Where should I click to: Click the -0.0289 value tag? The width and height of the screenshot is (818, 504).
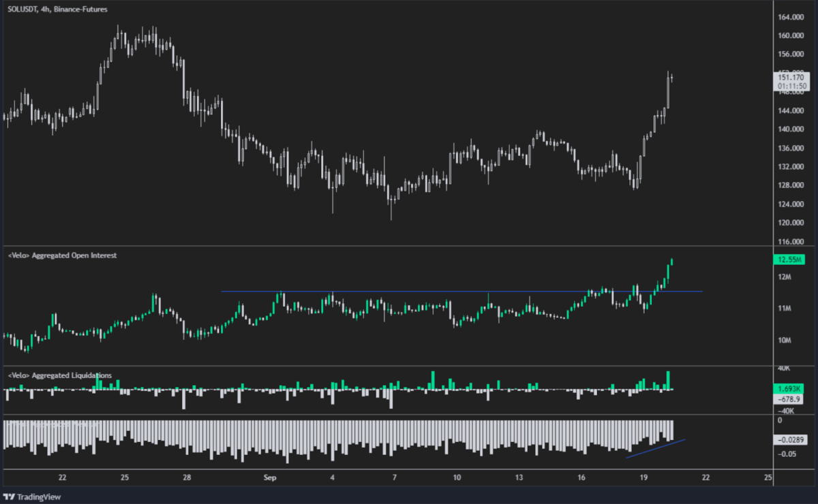[790, 441]
